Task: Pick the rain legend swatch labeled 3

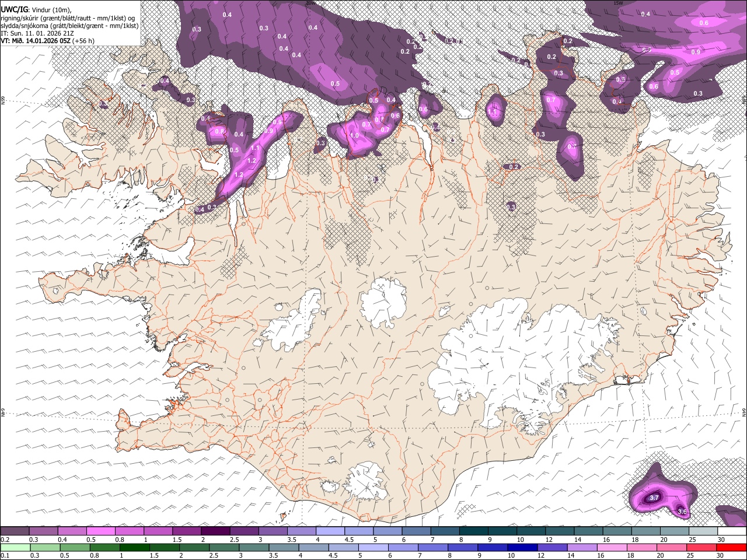Action: (x=254, y=547)
